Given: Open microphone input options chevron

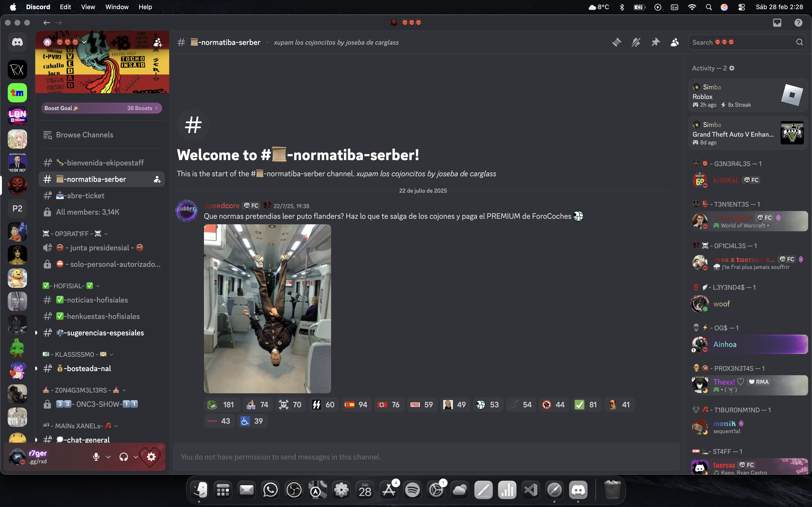Looking at the screenshot, I should pyautogui.click(x=108, y=457).
